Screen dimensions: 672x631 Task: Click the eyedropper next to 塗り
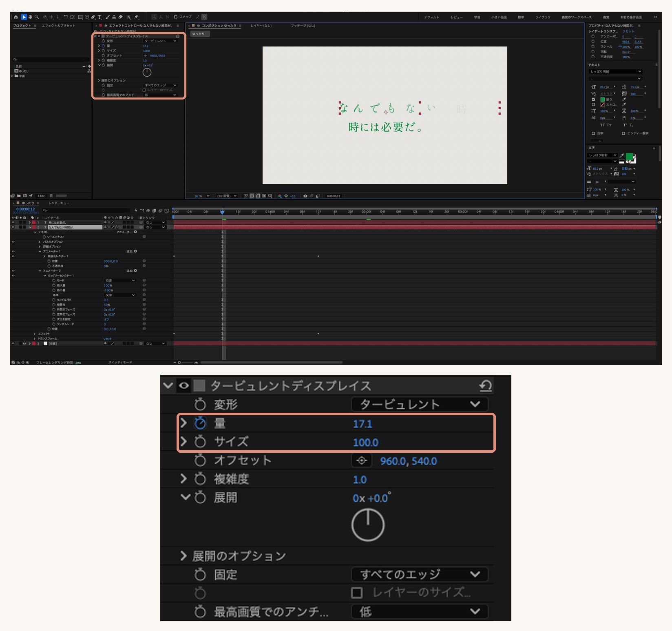pos(624,99)
